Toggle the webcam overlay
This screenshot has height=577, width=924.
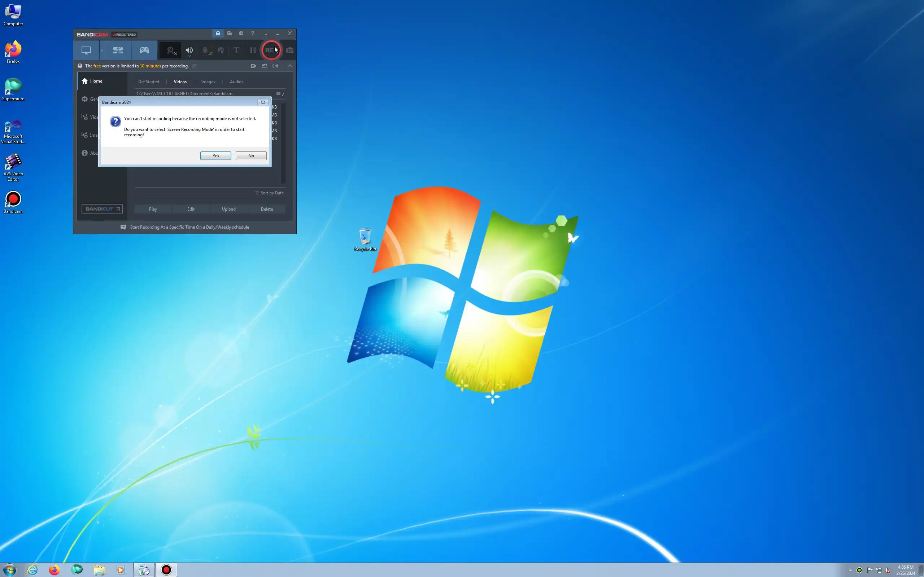click(171, 50)
